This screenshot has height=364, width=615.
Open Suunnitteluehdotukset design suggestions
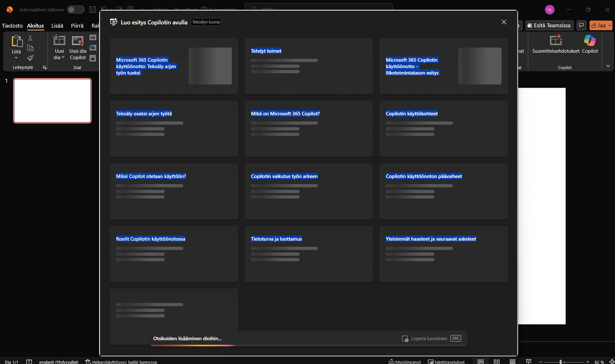tap(556, 44)
